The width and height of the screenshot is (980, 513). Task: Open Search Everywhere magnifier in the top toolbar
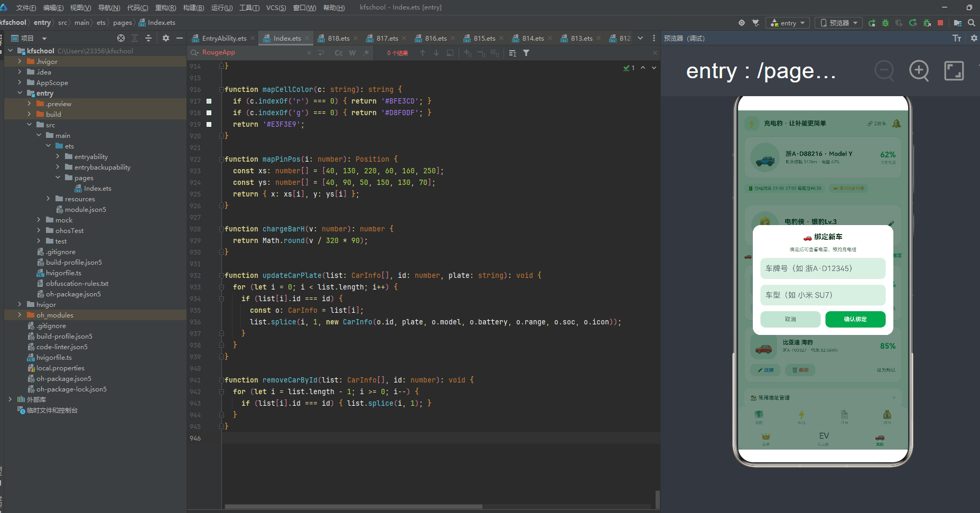tap(972, 23)
